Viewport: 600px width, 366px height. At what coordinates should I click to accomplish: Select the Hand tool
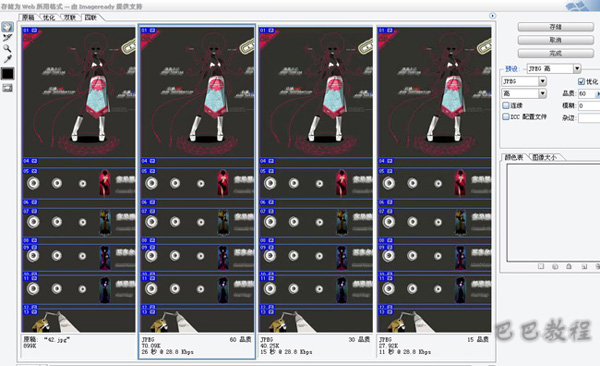click(x=7, y=27)
